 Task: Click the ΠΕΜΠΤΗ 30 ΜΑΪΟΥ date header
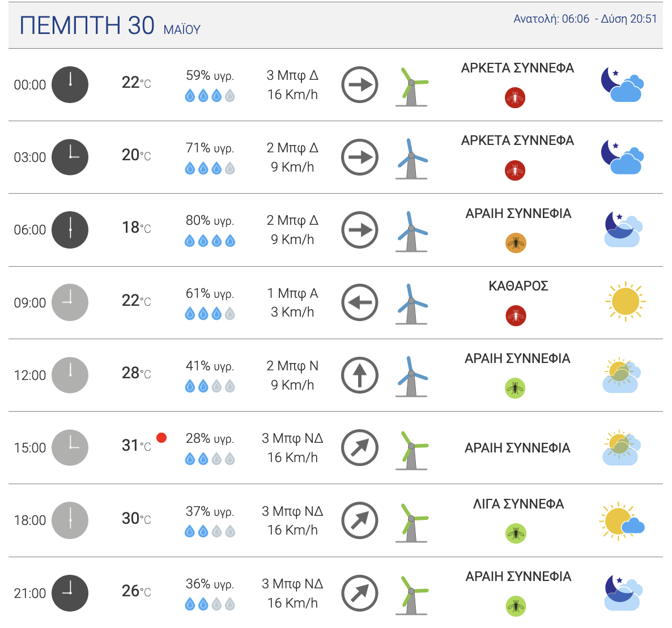click(x=110, y=26)
